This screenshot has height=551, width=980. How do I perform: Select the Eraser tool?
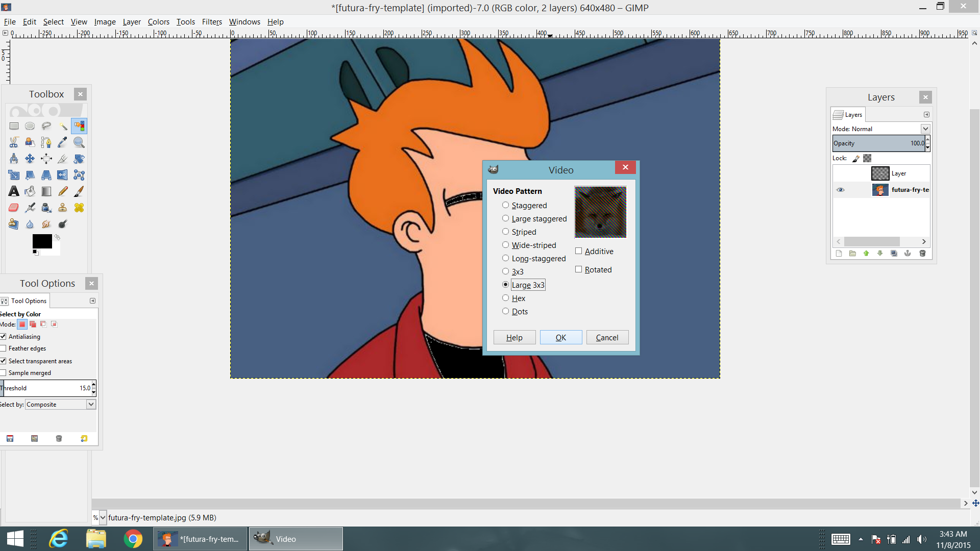14,208
